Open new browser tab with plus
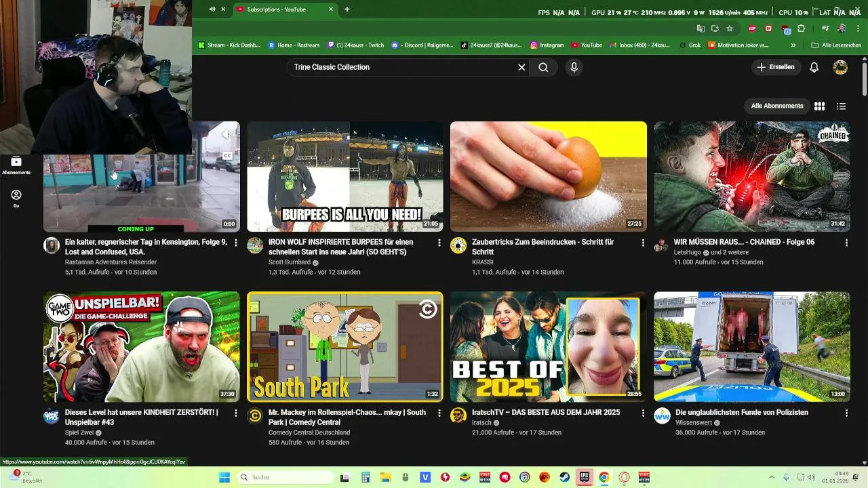 click(x=347, y=9)
